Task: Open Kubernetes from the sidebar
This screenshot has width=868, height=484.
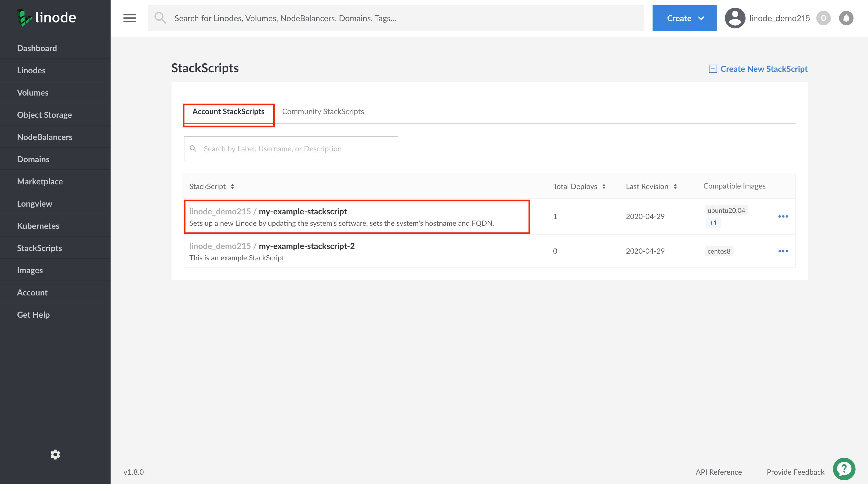Action: tap(38, 226)
